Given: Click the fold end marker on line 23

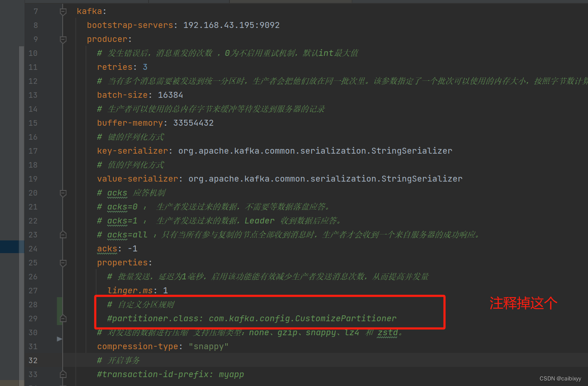Looking at the screenshot, I should coord(63,235).
